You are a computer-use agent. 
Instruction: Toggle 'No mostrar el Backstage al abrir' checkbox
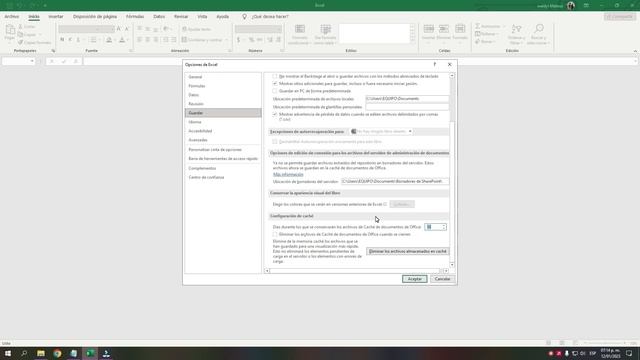tap(275, 76)
